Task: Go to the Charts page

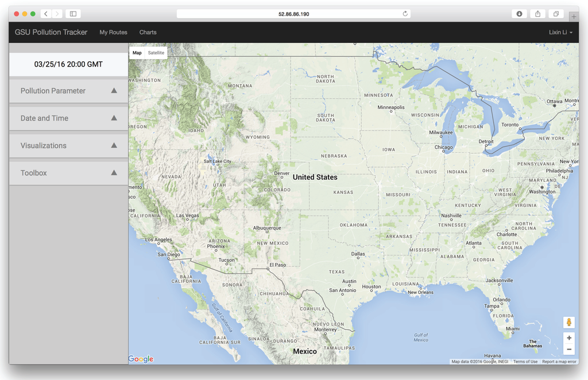Action: 148,32
